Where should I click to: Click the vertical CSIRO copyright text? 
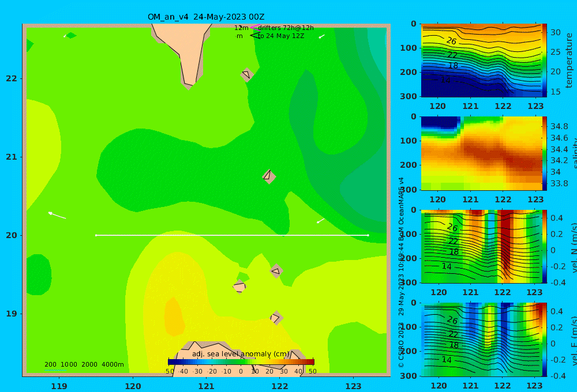click(402, 272)
